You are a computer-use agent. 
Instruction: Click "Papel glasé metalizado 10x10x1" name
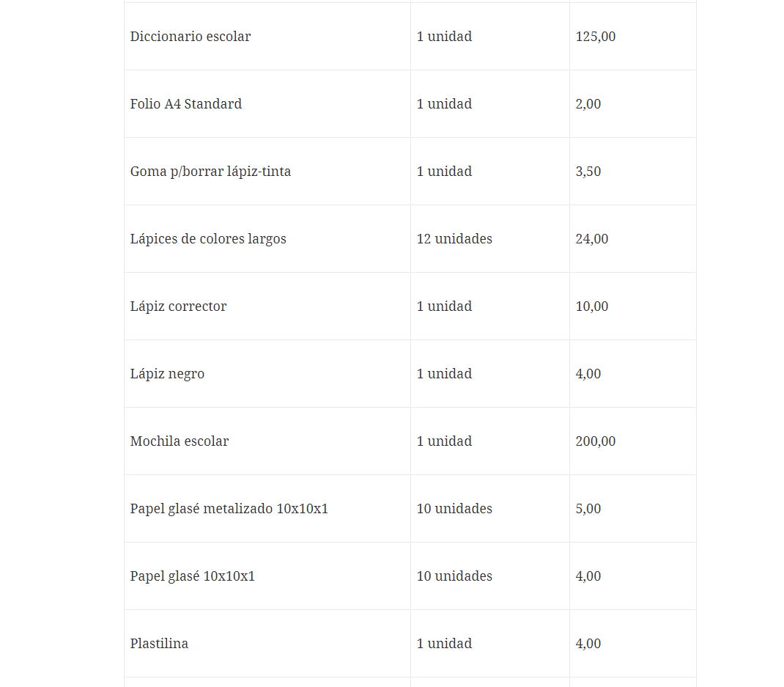click(x=229, y=509)
